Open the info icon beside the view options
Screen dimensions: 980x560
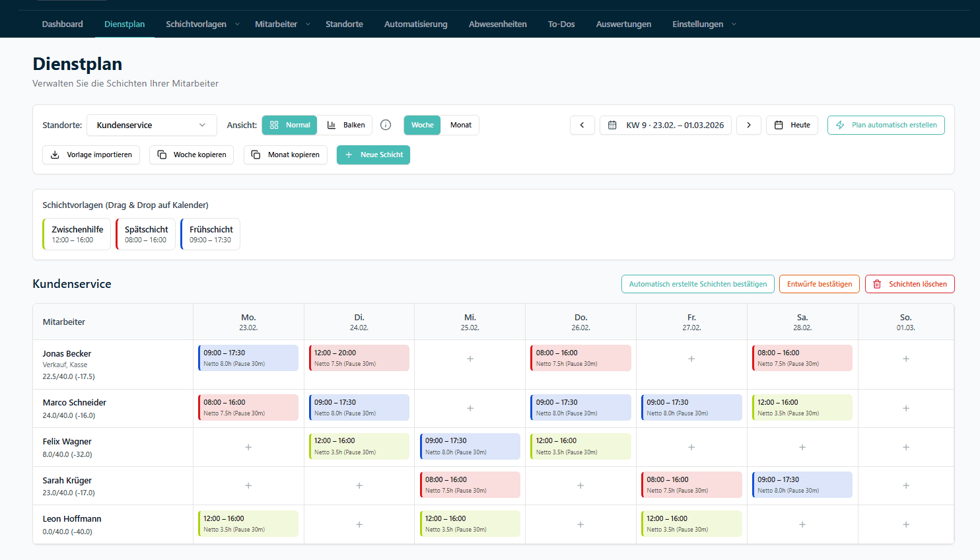tap(386, 125)
